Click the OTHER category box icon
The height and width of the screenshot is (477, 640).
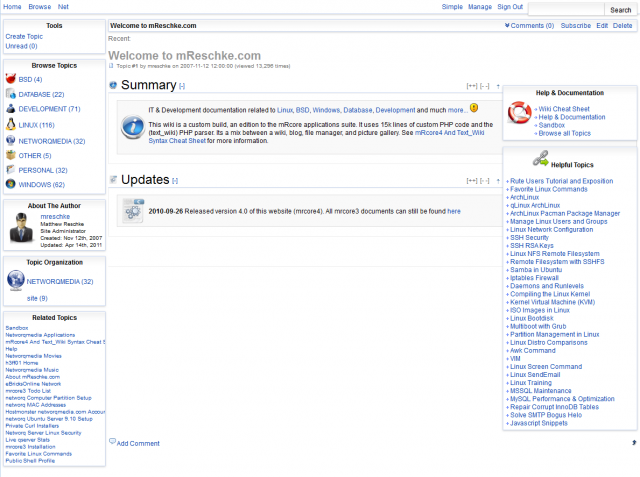click(11, 155)
